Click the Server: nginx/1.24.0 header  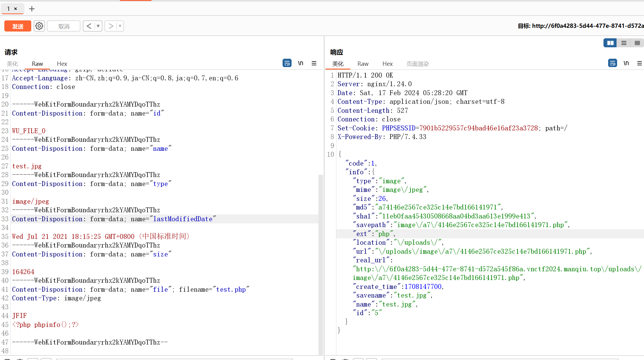374,84
